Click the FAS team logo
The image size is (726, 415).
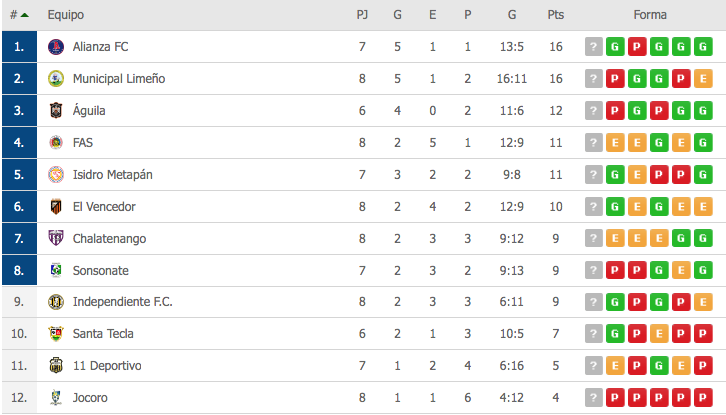point(56,143)
